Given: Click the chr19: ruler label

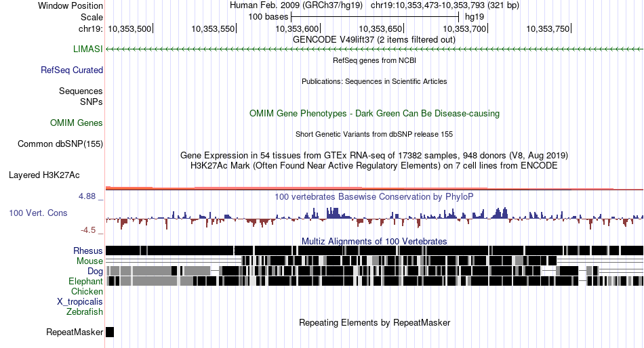Looking at the screenshot, I should (x=90, y=28).
